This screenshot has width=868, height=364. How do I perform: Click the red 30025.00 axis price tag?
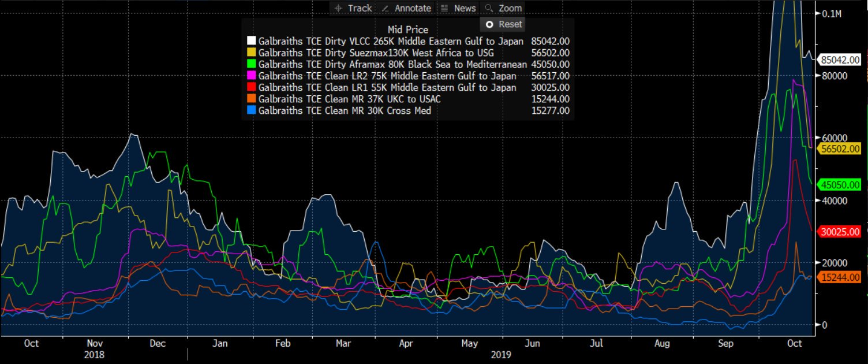tap(839, 231)
